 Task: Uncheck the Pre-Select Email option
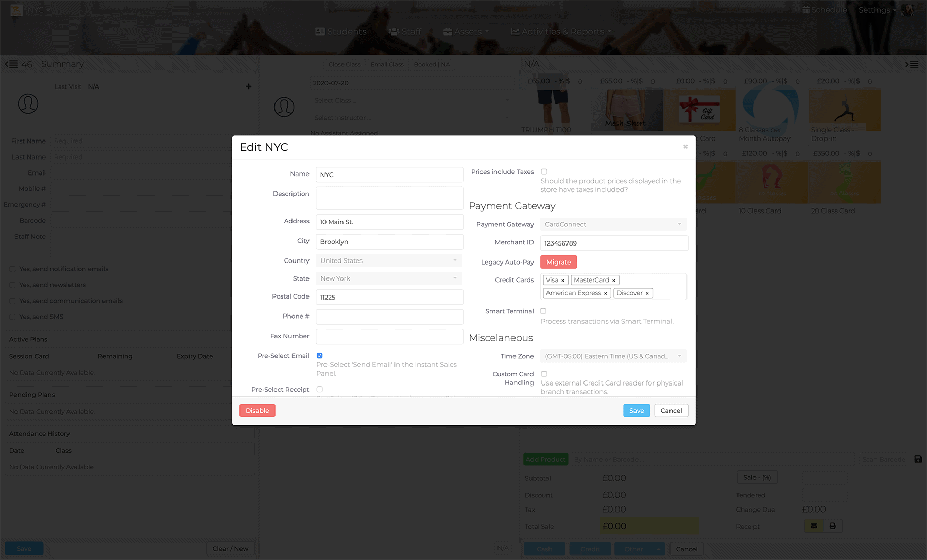(x=320, y=355)
